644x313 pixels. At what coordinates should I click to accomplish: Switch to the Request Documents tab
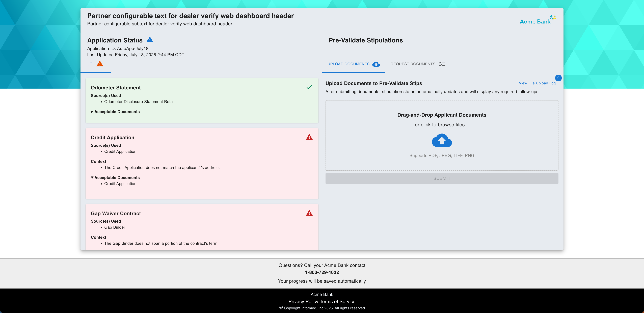click(x=413, y=64)
